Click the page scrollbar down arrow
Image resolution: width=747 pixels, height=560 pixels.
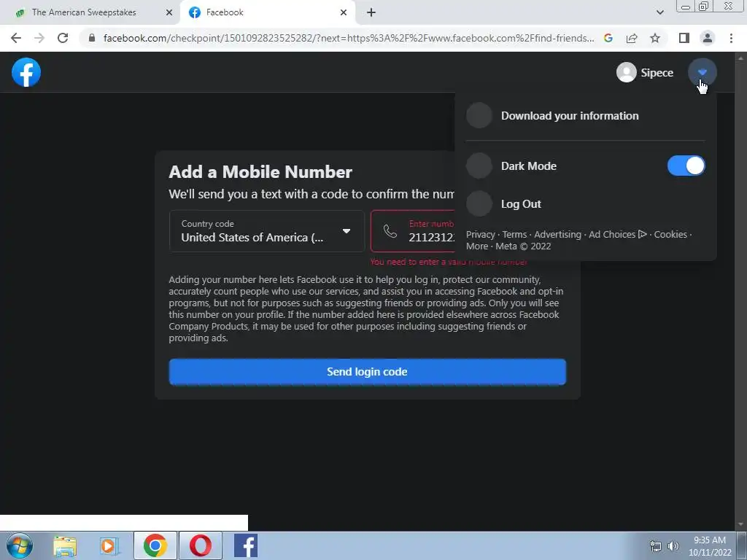click(741, 525)
